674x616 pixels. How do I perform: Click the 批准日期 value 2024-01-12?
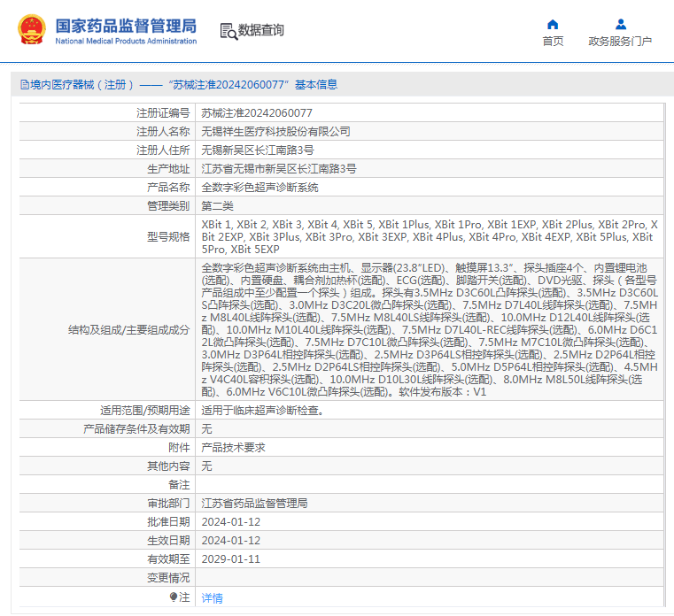point(231,521)
